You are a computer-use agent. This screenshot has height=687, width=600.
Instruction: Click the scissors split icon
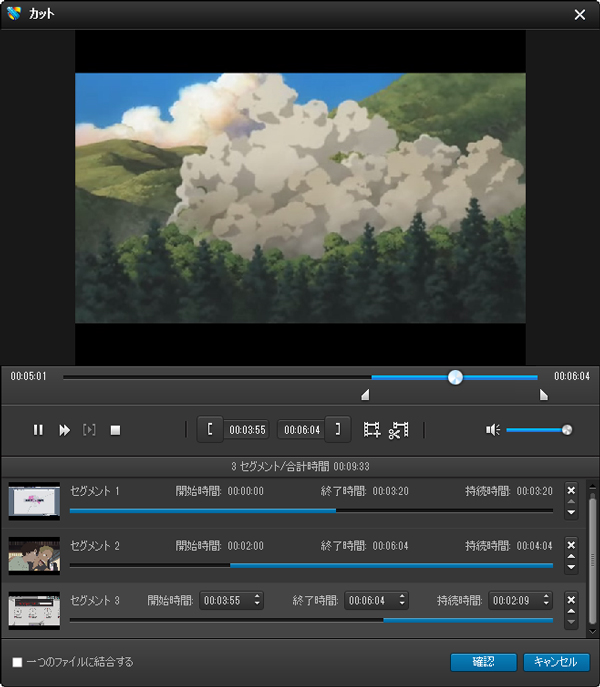pos(398,430)
